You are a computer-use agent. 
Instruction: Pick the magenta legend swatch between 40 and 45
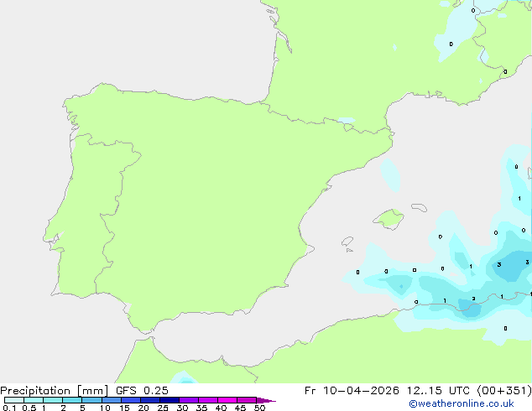click(227, 400)
